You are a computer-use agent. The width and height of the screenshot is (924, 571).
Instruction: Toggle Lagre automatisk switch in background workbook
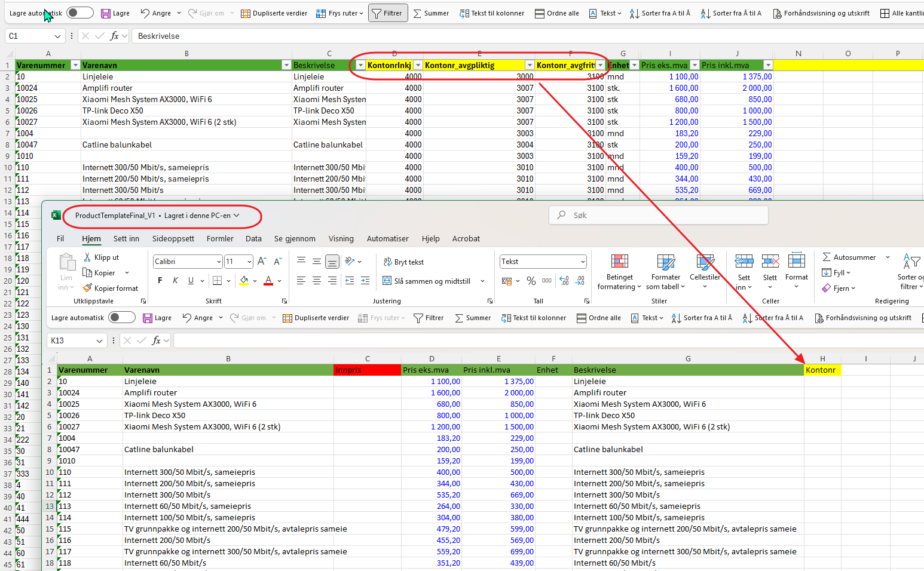(80, 13)
